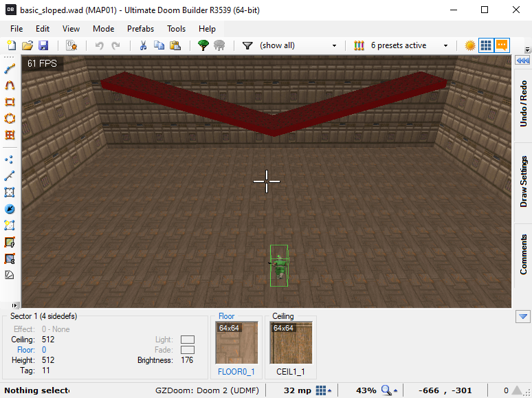The height and width of the screenshot is (398, 532).
Task: Switch to Linedefs mode
Action: click(x=10, y=176)
